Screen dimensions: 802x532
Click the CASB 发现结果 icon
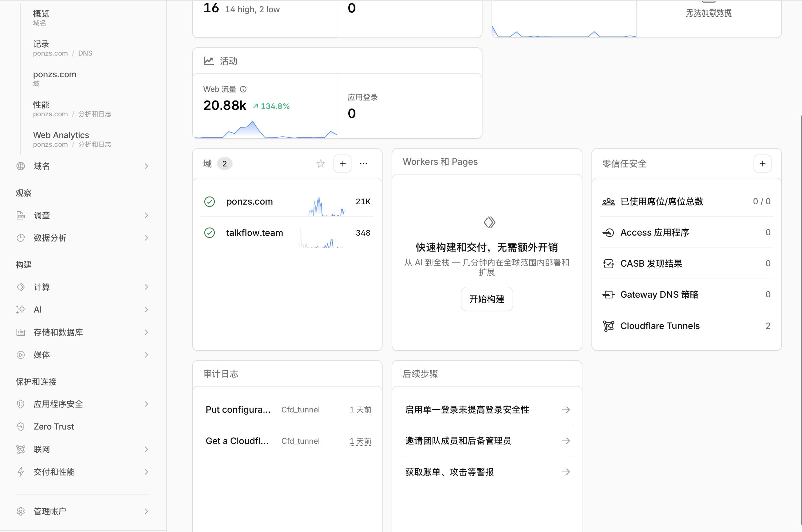click(x=608, y=264)
